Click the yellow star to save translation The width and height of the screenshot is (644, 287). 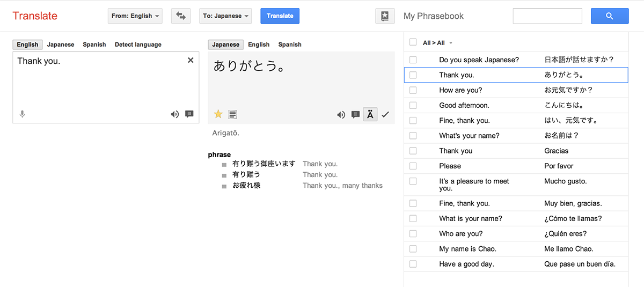(x=218, y=114)
